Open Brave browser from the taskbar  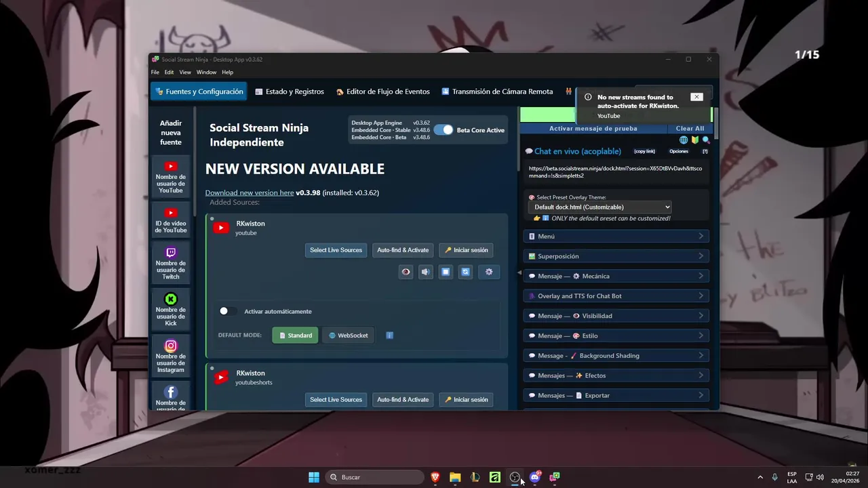coord(435,477)
